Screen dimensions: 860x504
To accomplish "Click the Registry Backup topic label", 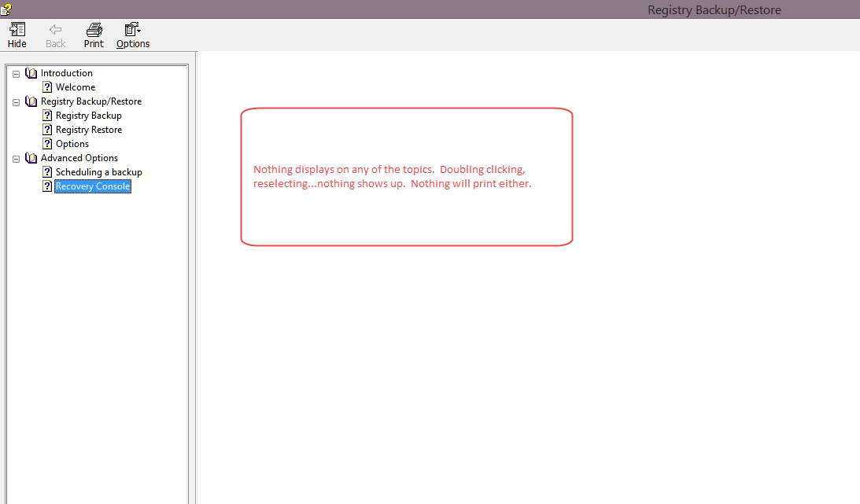I will pyautogui.click(x=89, y=116).
